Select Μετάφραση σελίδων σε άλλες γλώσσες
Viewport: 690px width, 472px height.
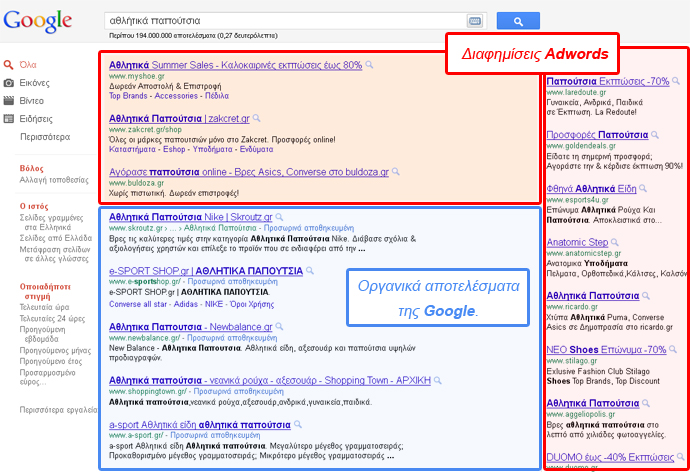55,254
